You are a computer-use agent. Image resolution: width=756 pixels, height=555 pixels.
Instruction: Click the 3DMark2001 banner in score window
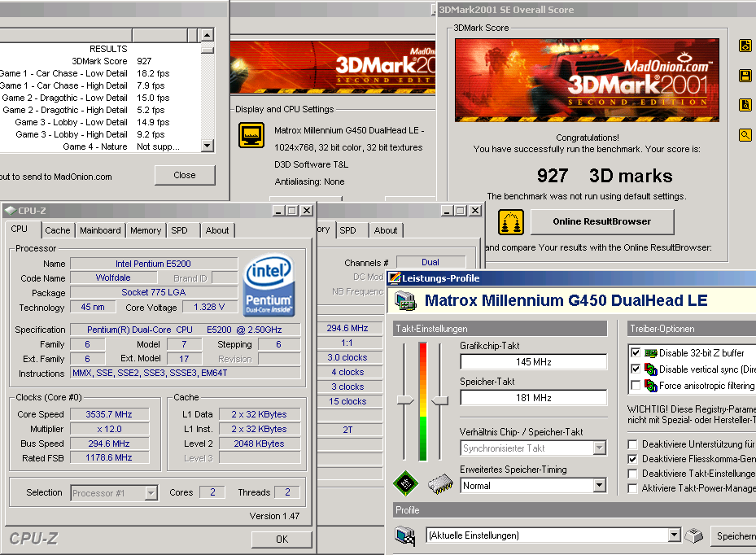click(587, 80)
